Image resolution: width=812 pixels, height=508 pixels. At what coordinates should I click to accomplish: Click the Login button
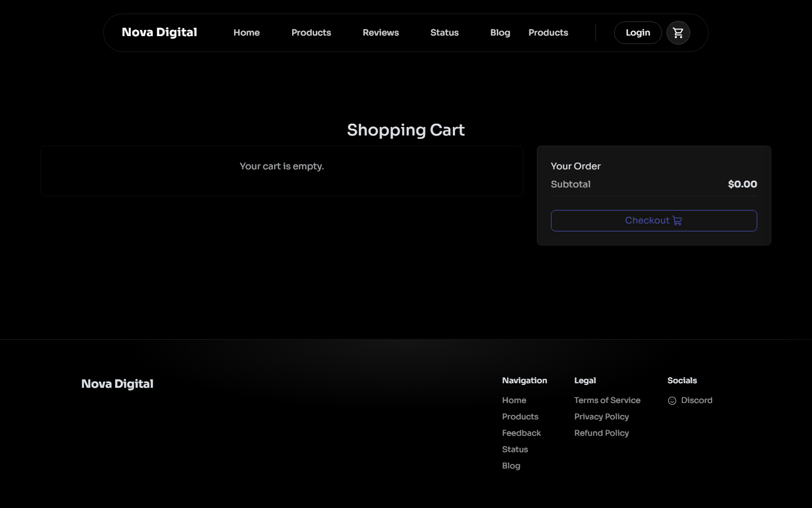638,33
